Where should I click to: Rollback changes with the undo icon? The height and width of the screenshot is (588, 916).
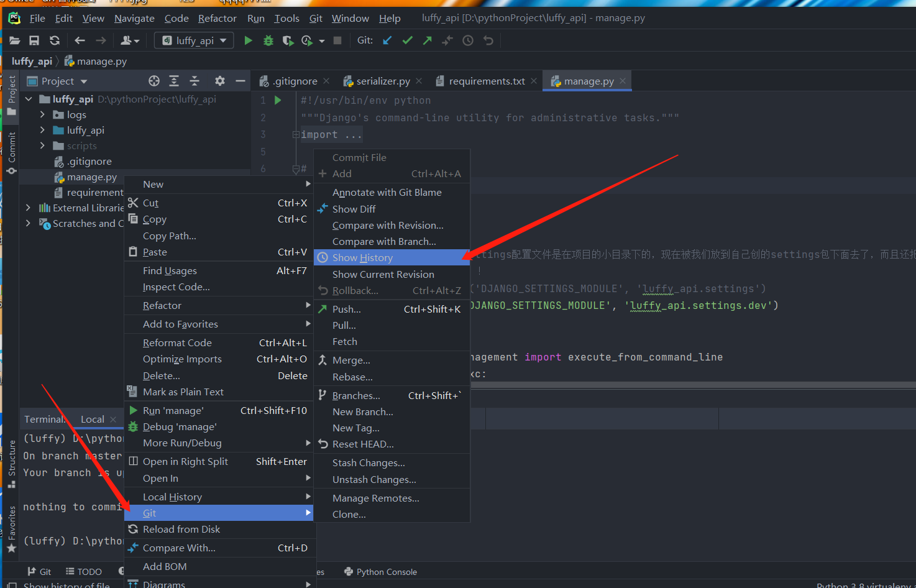(x=488, y=40)
